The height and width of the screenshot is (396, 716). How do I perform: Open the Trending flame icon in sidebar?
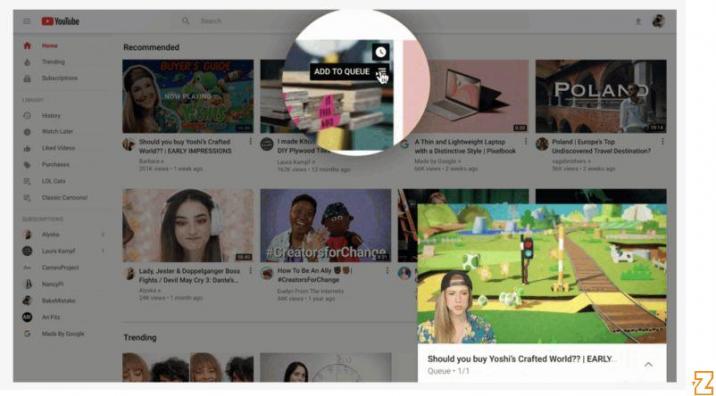tap(27, 62)
